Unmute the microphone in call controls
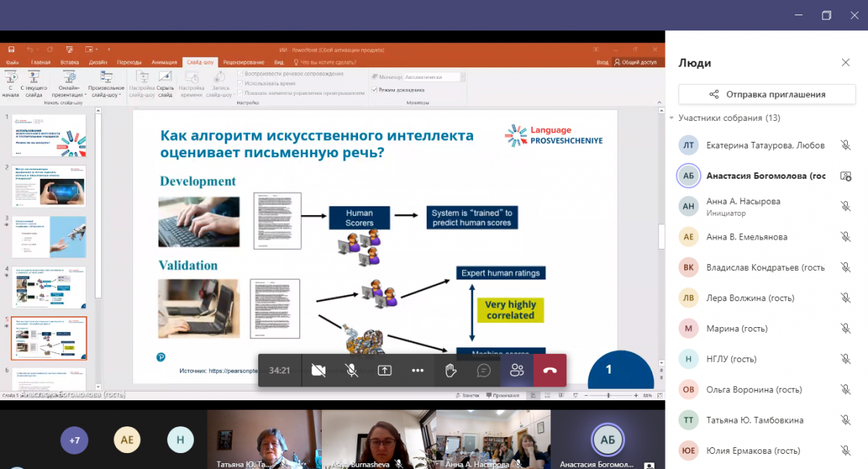The width and height of the screenshot is (868, 469). click(352, 370)
